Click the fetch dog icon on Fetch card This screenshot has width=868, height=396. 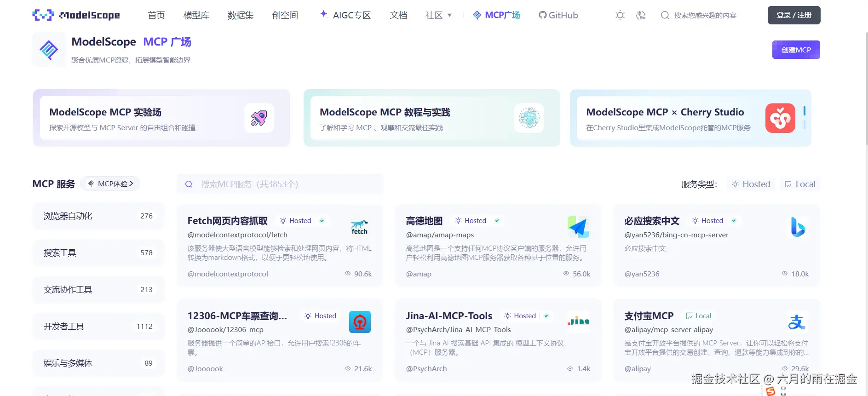coord(360,227)
